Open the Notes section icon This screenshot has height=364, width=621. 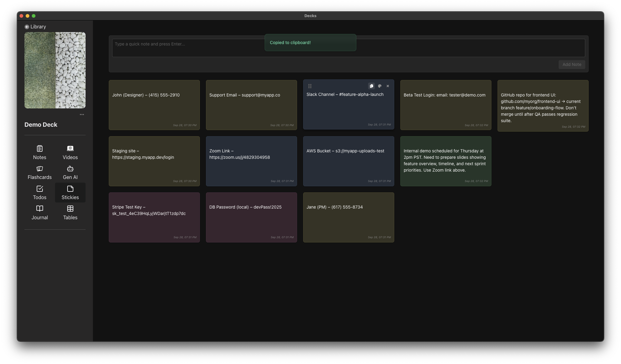[x=40, y=149]
